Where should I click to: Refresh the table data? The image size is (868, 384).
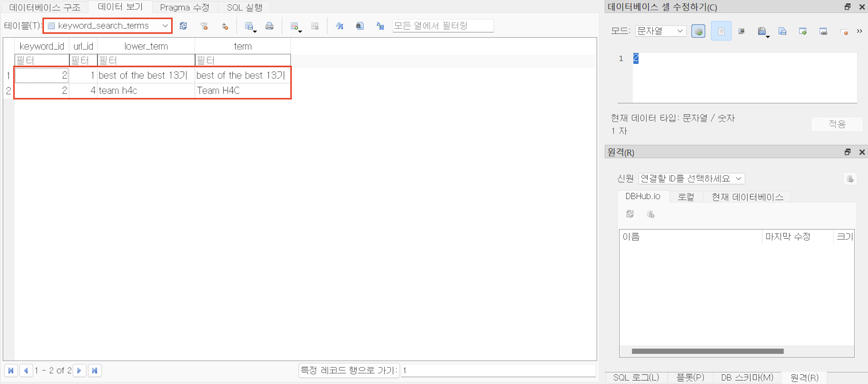[183, 26]
